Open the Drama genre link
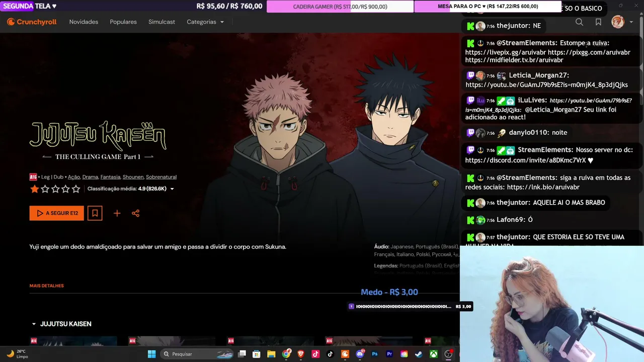644x362 pixels. point(90,177)
